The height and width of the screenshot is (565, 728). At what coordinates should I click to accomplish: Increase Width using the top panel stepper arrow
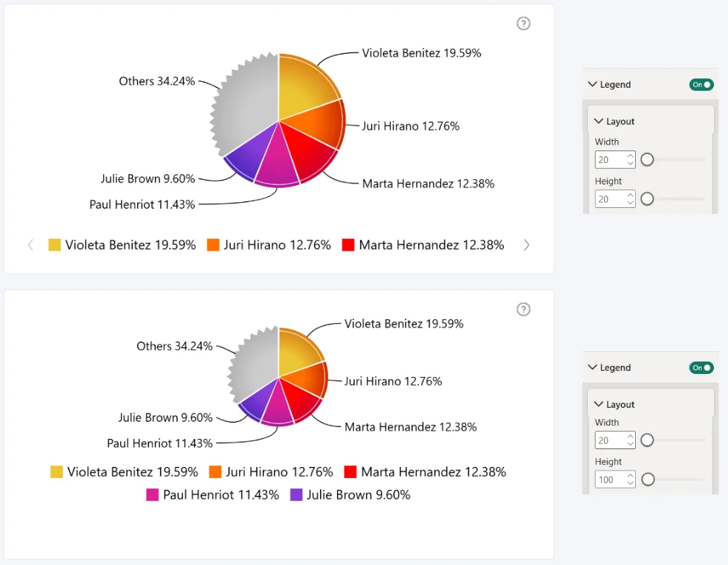click(630, 156)
